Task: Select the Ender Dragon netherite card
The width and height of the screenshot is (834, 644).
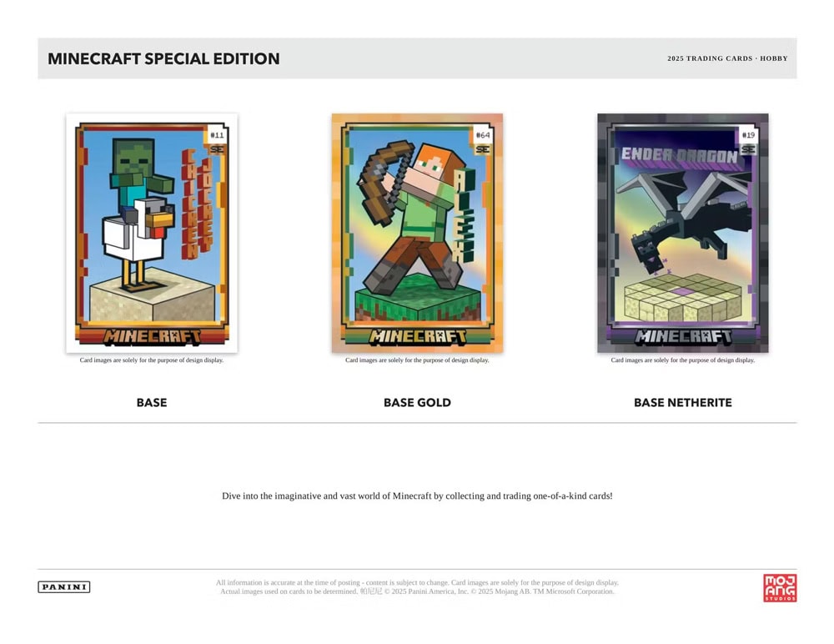Action: [682, 233]
